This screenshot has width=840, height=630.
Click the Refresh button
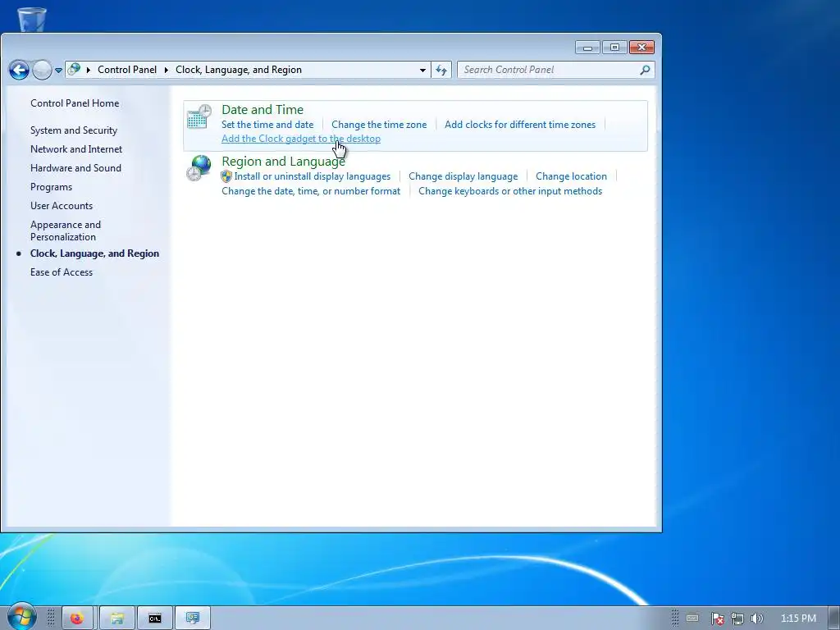pyautogui.click(x=441, y=70)
